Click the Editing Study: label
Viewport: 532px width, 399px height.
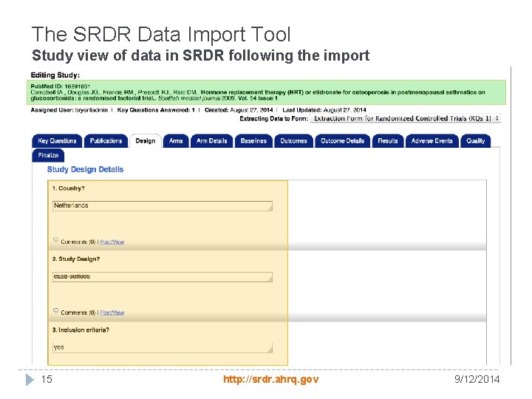[x=55, y=75]
